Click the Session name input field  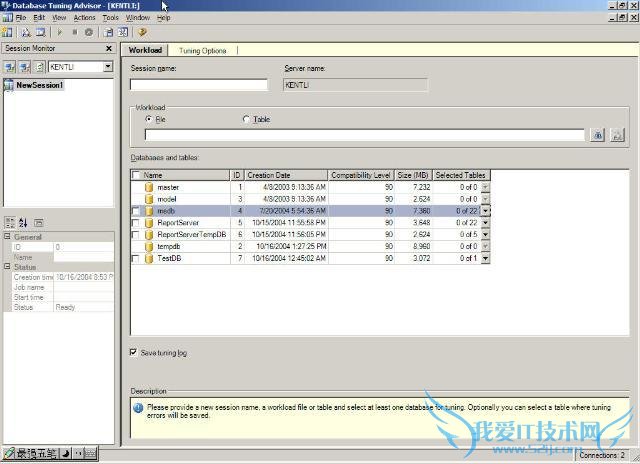coord(199,85)
